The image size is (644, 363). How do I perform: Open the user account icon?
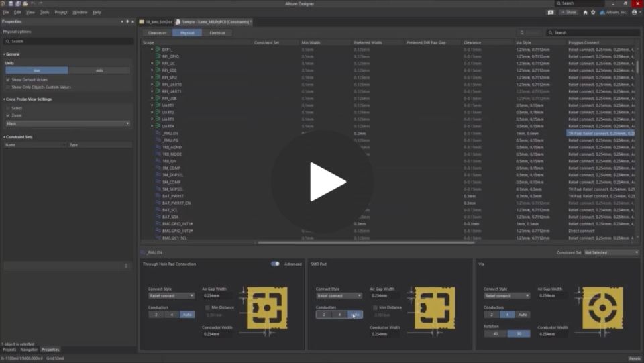pos(635,12)
